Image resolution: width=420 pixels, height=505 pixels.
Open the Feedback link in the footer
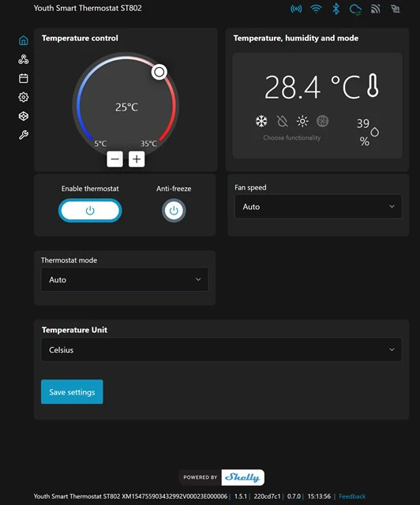pyautogui.click(x=352, y=496)
